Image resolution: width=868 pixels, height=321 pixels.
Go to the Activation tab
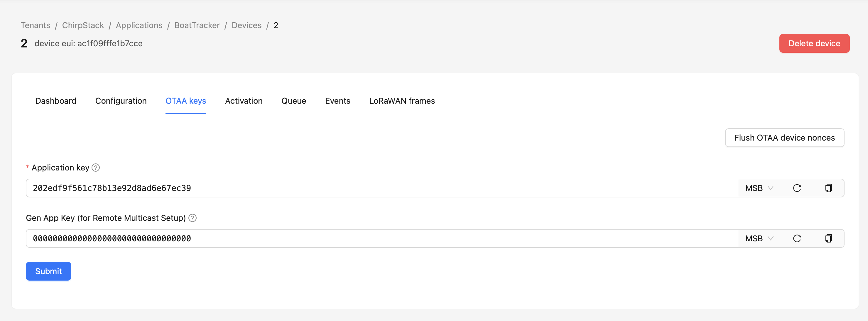(244, 101)
